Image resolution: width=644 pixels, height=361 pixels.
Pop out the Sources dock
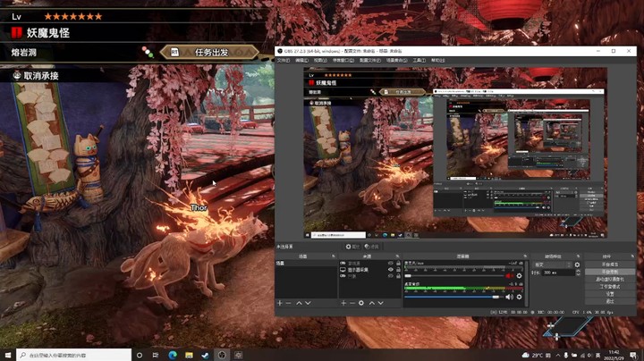(x=397, y=256)
